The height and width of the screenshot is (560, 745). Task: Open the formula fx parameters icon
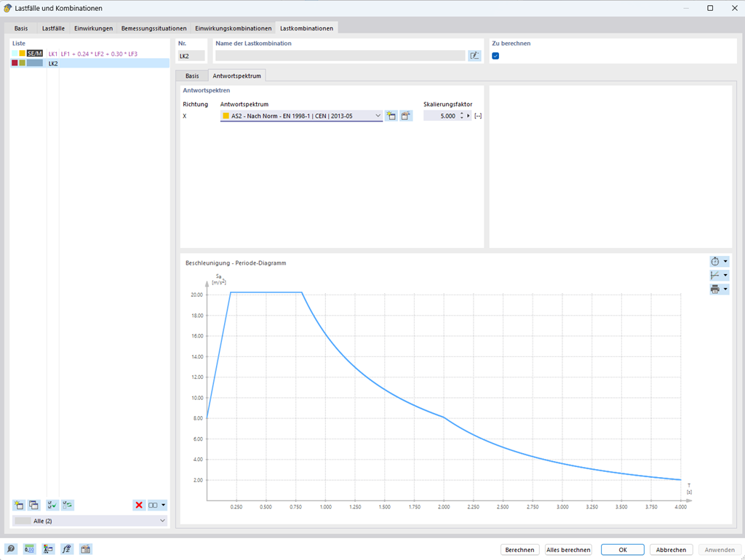click(x=66, y=549)
